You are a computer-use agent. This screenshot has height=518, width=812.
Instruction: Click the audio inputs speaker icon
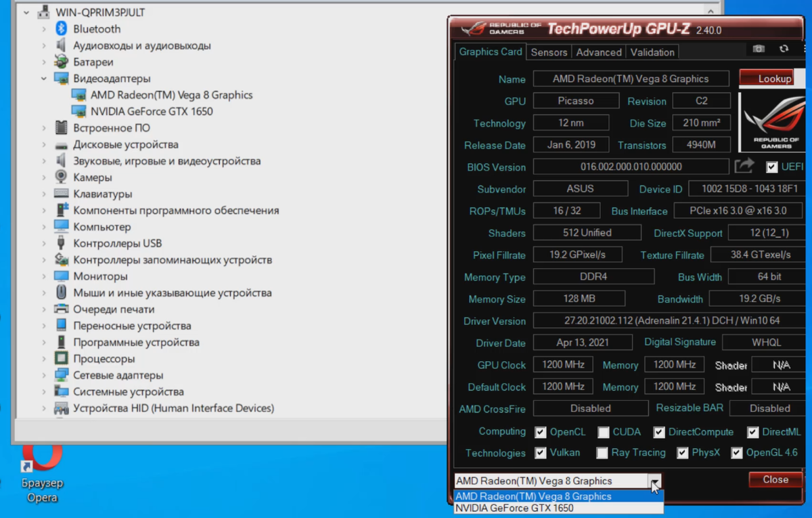[x=62, y=45]
